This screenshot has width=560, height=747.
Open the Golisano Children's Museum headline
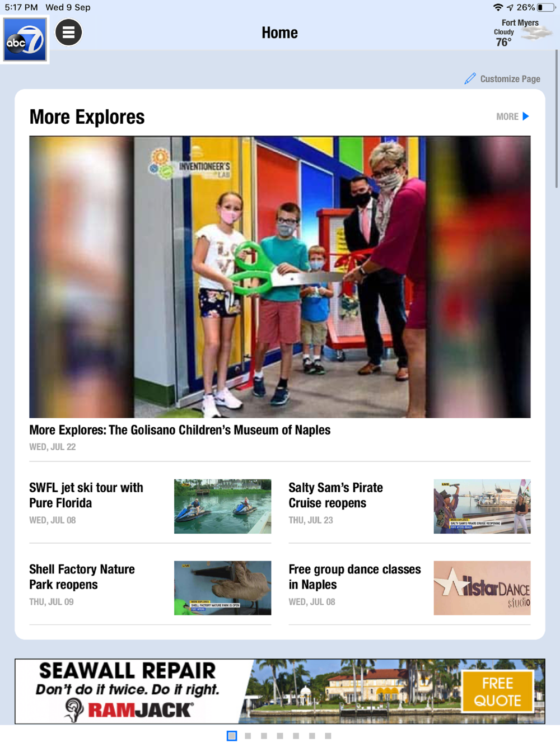click(180, 430)
